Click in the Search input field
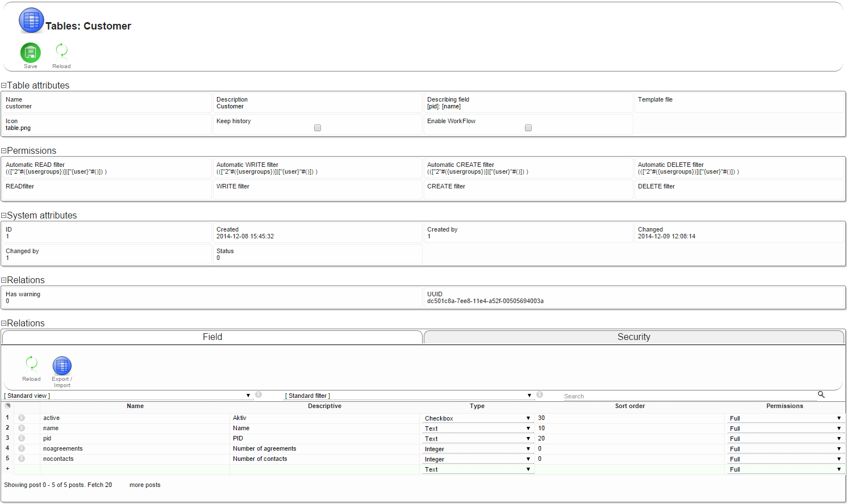The height and width of the screenshot is (504, 847). [x=687, y=396]
